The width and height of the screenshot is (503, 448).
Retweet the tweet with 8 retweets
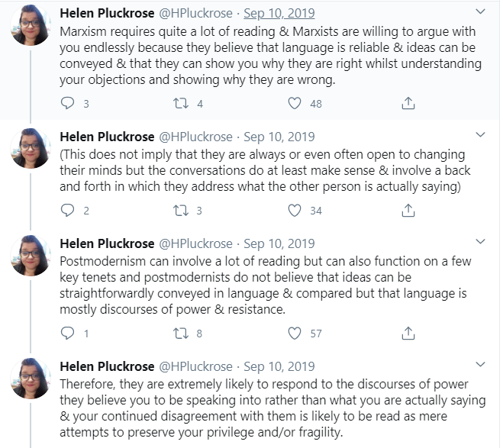(x=182, y=333)
